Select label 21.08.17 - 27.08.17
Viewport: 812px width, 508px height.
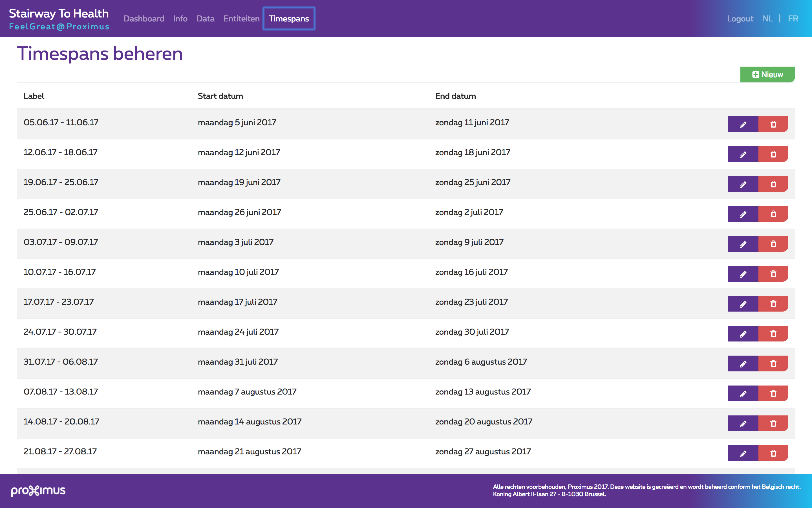pos(60,451)
